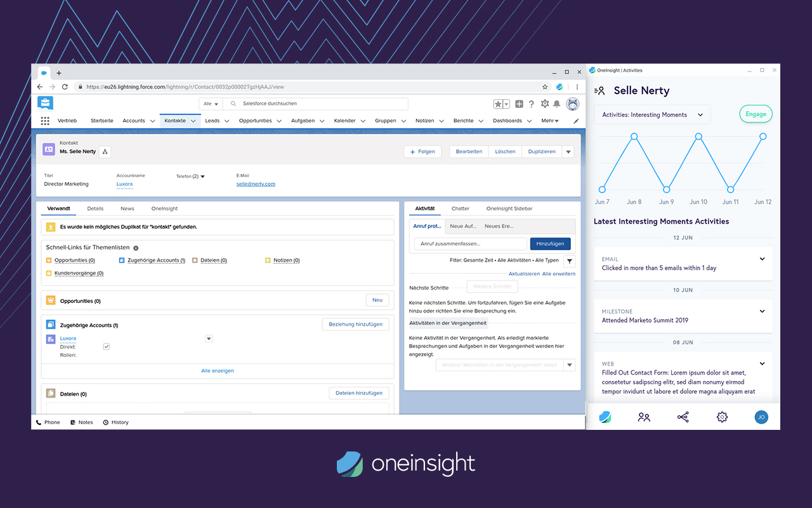Image resolution: width=812 pixels, height=508 pixels.
Task: Check the Direkt checkbox under Zugehörige Accounts
Action: coord(107,346)
